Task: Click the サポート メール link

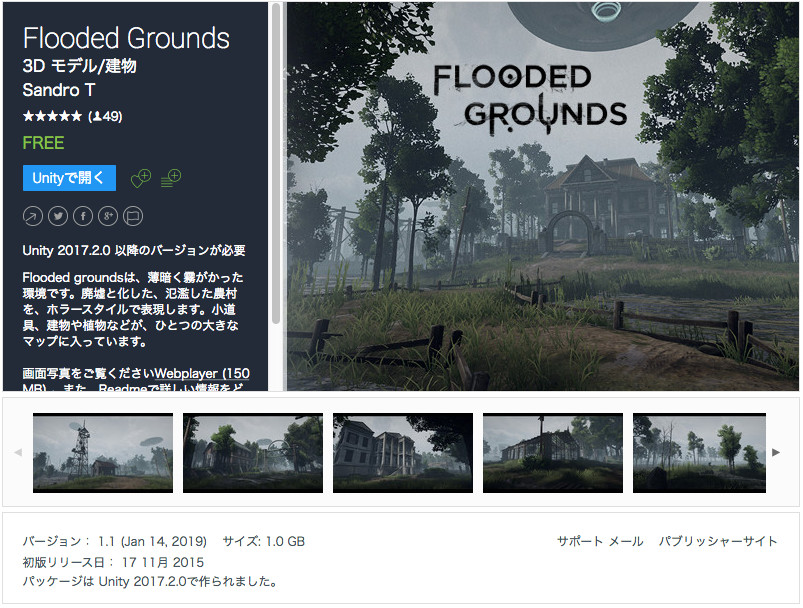Action: 600,541
